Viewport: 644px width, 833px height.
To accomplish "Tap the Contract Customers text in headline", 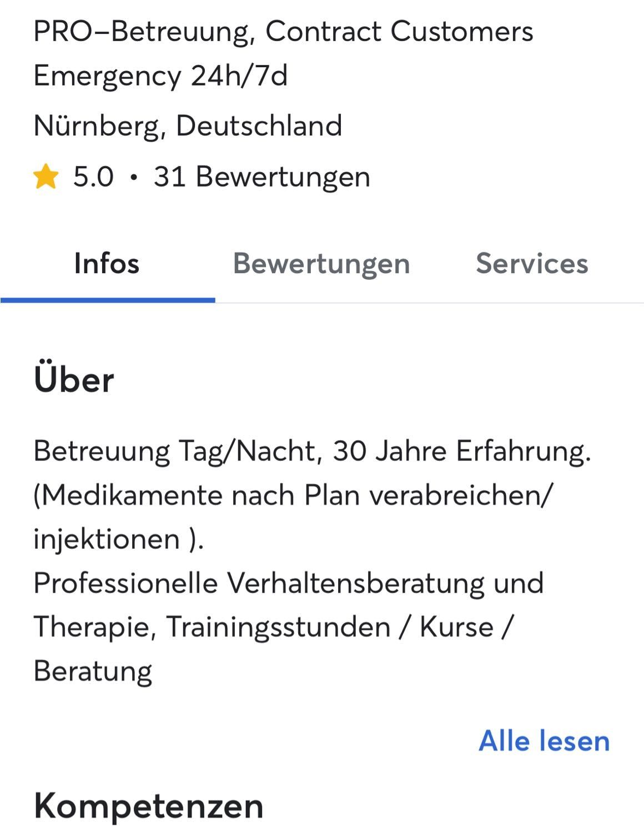I will [x=399, y=31].
